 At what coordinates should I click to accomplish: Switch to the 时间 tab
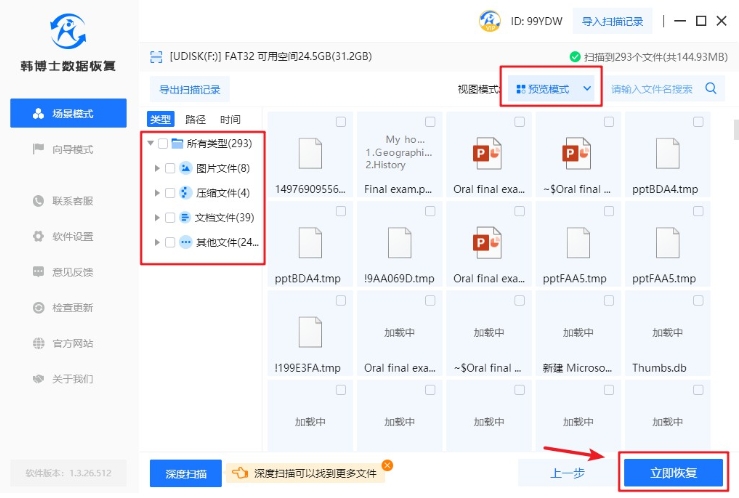[230, 119]
